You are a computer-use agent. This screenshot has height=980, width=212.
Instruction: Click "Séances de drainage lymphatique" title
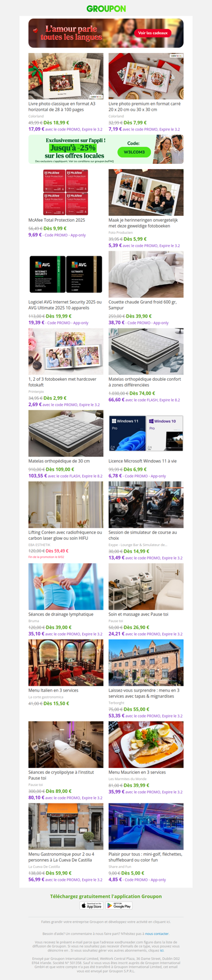61,614
